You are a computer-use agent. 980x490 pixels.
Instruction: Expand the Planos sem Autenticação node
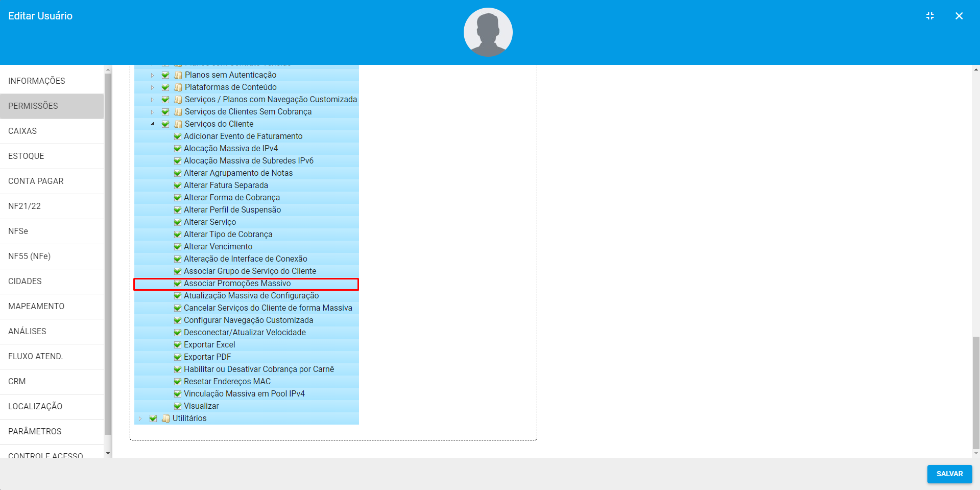(152, 75)
